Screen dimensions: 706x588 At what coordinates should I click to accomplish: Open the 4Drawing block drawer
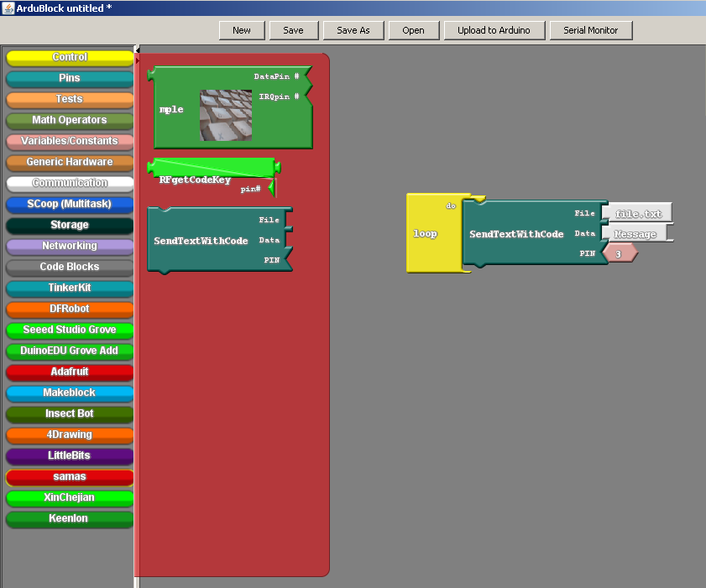(x=70, y=435)
